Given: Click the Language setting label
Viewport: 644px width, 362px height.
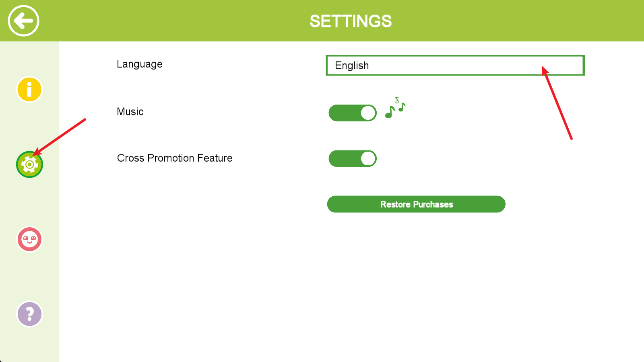Looking at the screenshot, I should pos(140,64).
